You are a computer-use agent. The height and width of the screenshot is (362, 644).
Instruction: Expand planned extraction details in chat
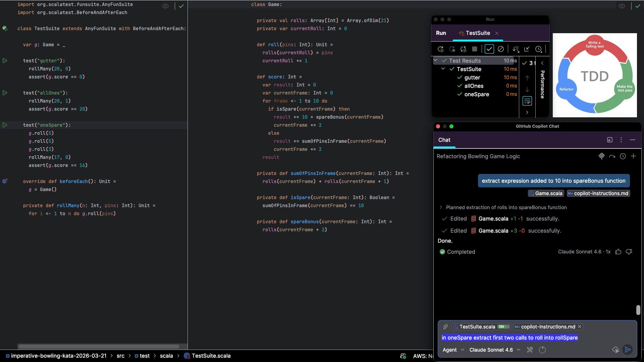click(x=441, y=207)
